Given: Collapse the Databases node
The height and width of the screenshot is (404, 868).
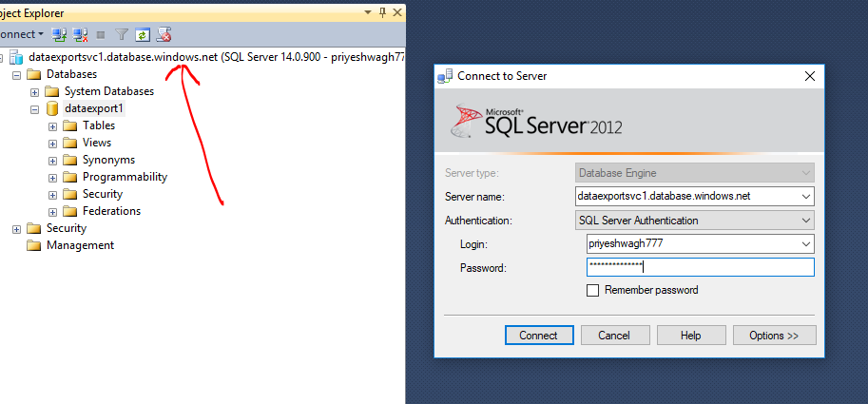Looking at the screenshot, I should (16, 75).
